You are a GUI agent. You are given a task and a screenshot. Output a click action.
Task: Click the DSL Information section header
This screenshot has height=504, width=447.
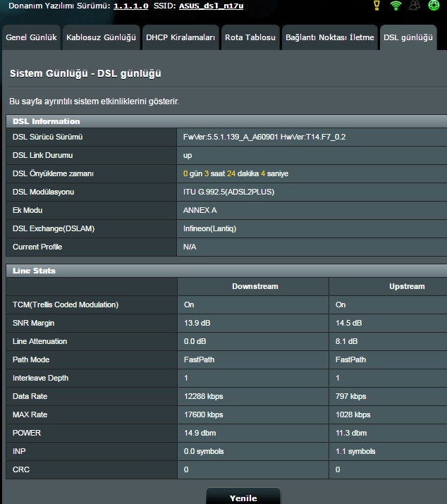point(226,121)
